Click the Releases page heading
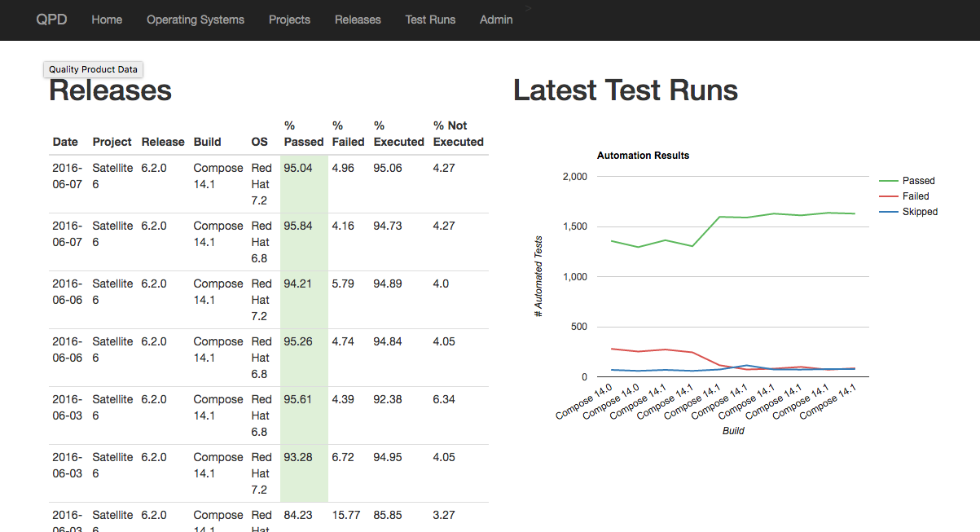The height and width of the screenshot is (532, 980). tap(110, 90)
